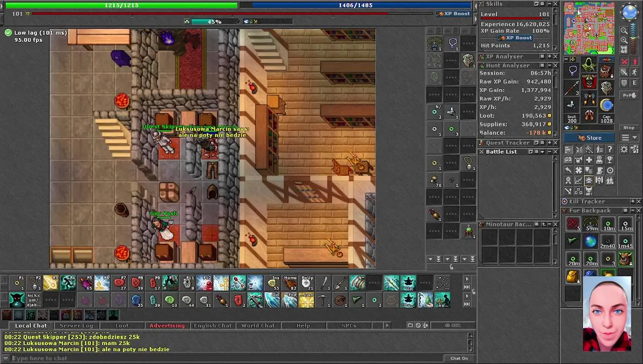The height and width of the screenshot is (364, 643).
Task: Toggle the E expert mode button
Action: [x=635, y=82]
